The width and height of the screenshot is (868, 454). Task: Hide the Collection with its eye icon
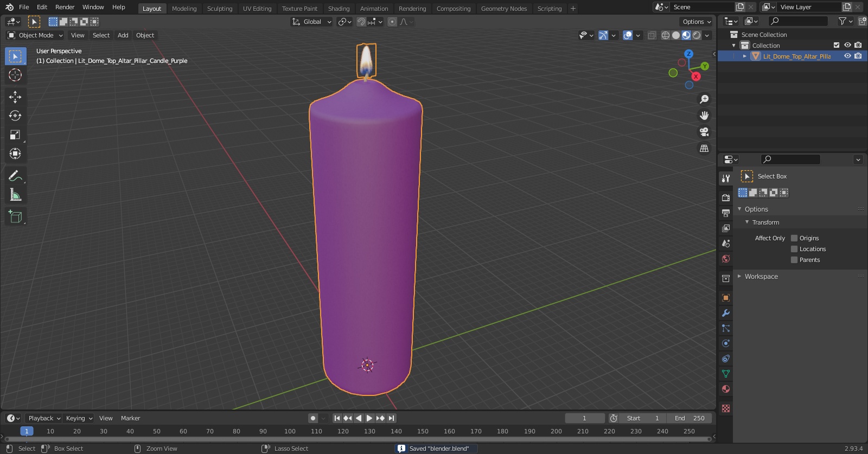[847, 45]
